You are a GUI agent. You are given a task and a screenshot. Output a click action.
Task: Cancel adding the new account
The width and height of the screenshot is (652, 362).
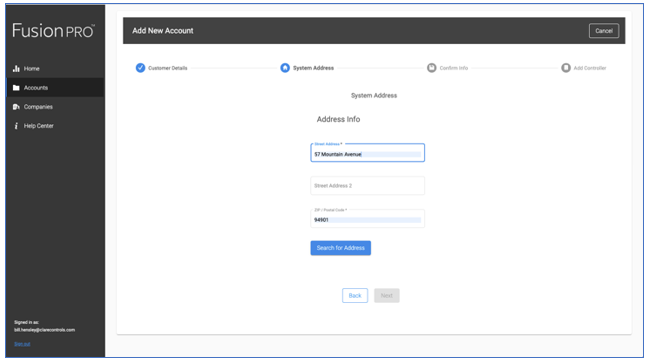(604, 31)
